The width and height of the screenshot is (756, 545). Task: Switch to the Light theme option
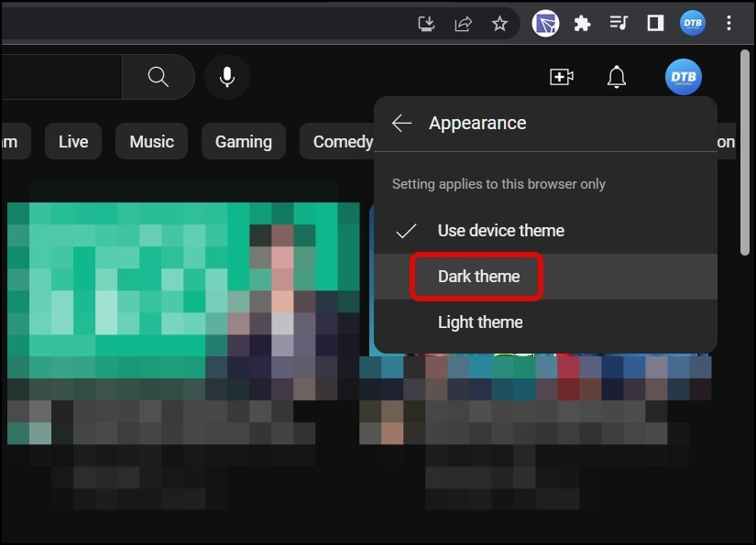pyautogui.click(x=480, y=322)
